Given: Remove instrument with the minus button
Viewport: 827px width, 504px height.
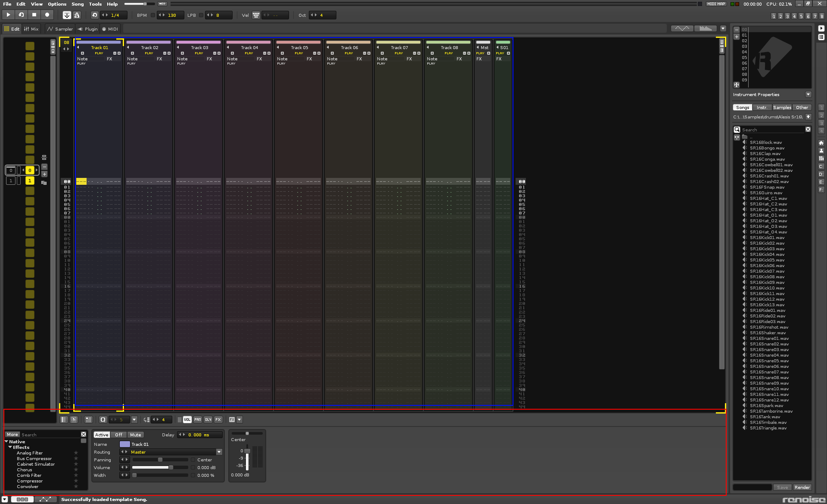Looking at the screenshot, I should [x=737, y=30].
